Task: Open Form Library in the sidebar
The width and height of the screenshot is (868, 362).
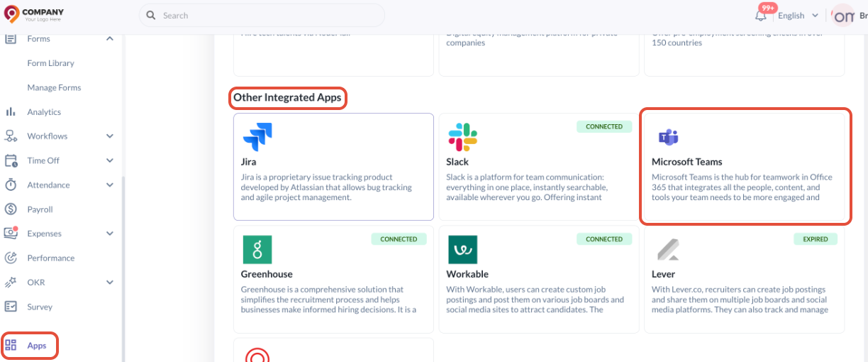Action: click(x=50, y=63)
